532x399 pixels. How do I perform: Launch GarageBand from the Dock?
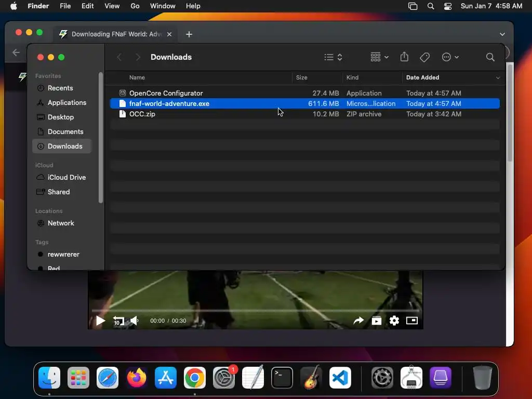pyautogui.click(x=311, y=378)
